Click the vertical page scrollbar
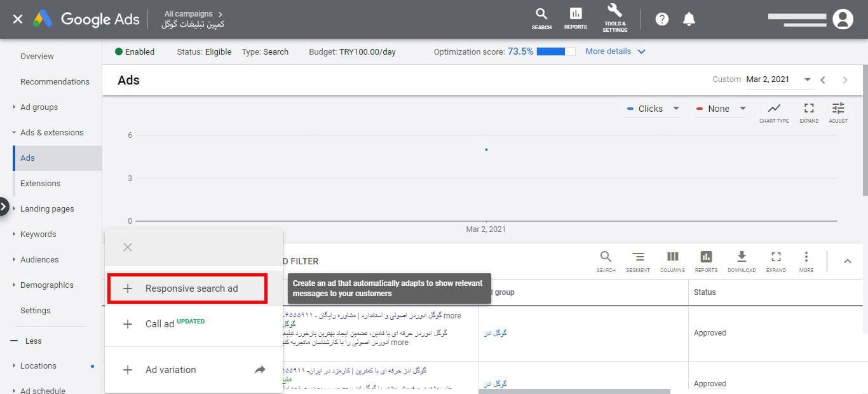The height and width of the screenshot is (394, 868). tap(865, 130)
